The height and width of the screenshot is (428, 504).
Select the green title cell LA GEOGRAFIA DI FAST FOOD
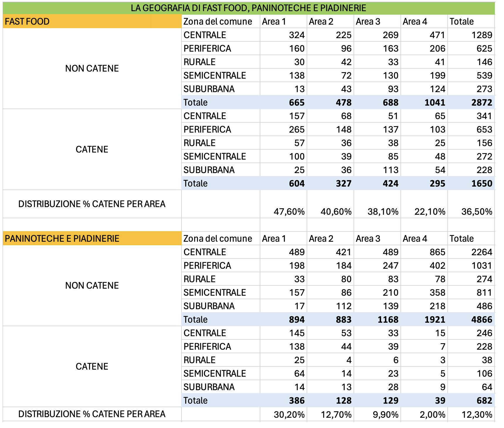[x=249, y=8]
